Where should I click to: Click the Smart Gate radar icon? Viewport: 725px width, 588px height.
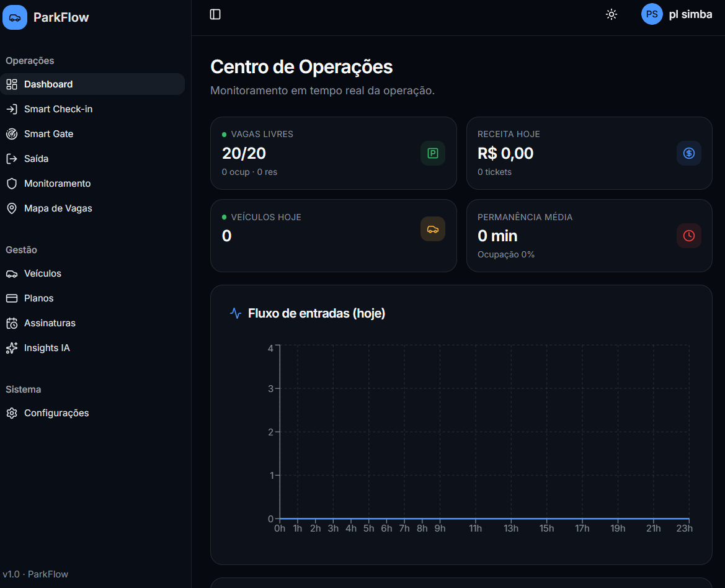point(12,134)
